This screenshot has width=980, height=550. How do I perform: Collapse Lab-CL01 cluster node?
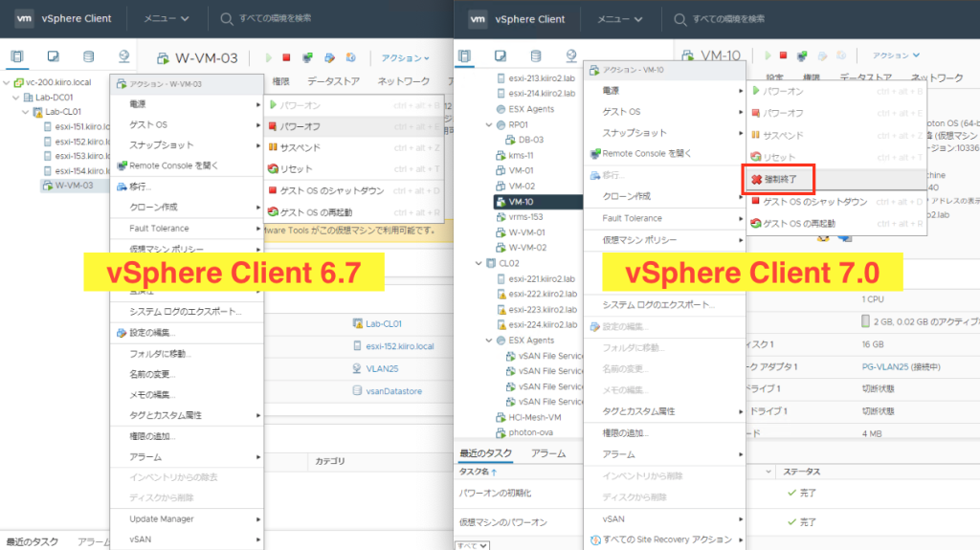click(26, 113)
